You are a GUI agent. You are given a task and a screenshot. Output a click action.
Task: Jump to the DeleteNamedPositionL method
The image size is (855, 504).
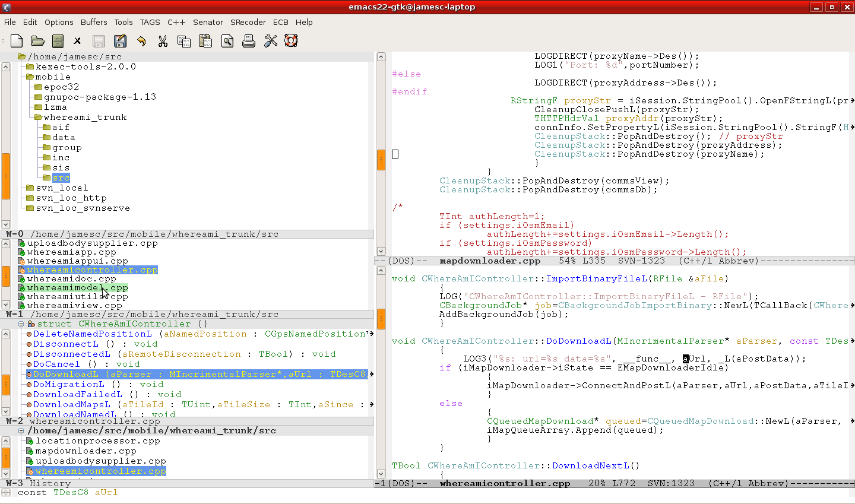pyautogui.click(x=92, y=334)
